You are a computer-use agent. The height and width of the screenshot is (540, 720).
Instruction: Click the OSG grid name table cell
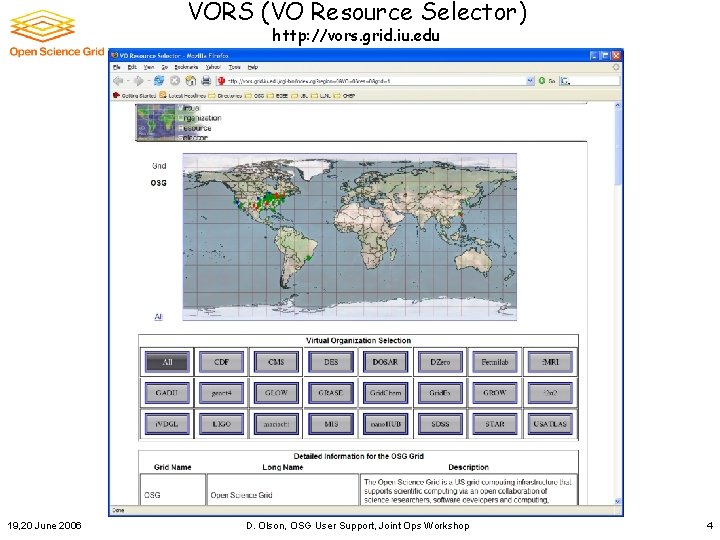pos(173,490)
